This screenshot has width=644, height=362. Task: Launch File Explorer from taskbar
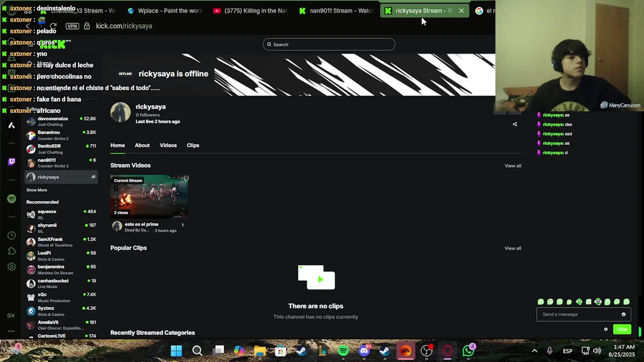260,350
